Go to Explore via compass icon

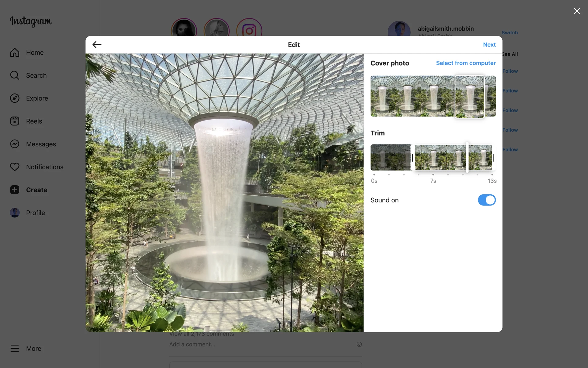[x=15, y=98]
